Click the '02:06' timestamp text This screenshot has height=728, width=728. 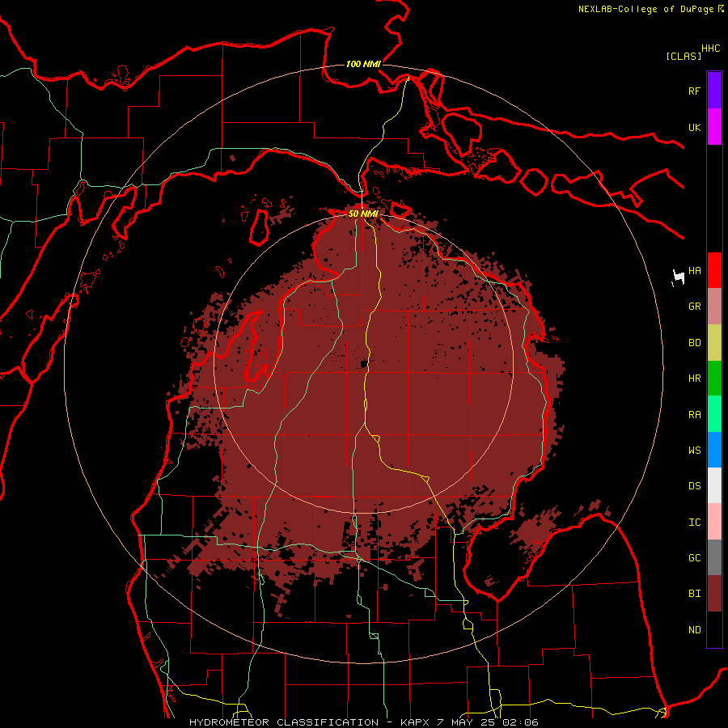(x=520, y=722)
